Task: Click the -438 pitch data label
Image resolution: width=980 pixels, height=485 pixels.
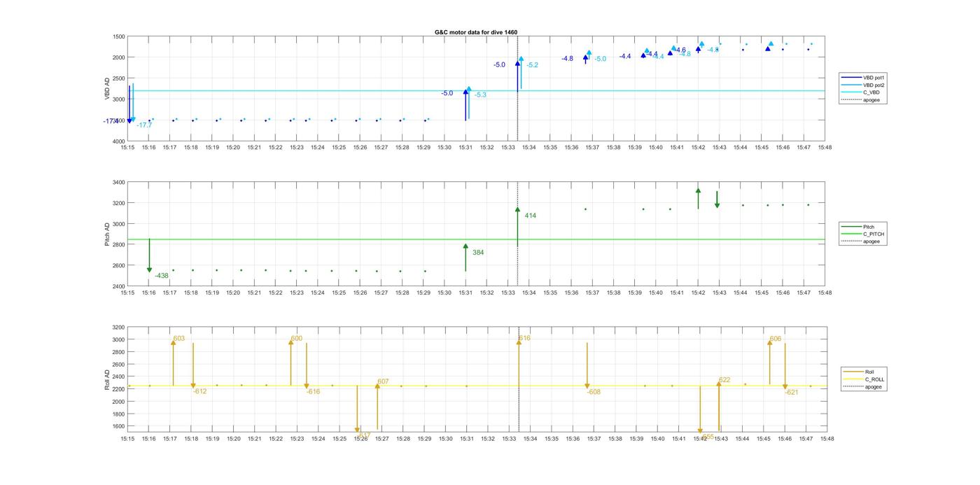Action: pos(162,276)
